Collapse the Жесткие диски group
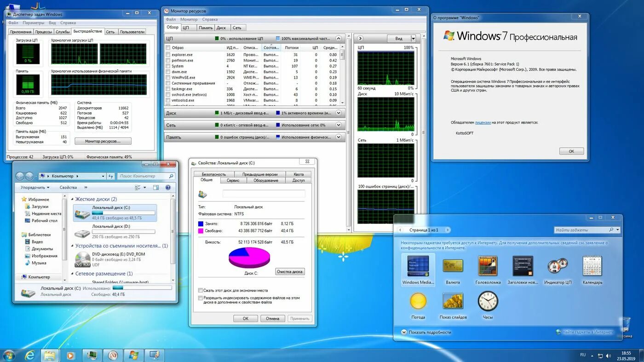This screenshot has width=644, height=362. point(73,199)
